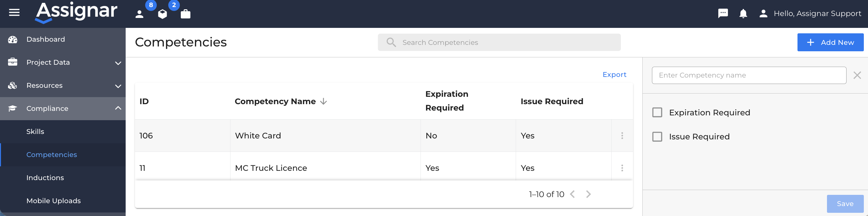
Task: Open the notifications bell
Action: click(743, 13)
